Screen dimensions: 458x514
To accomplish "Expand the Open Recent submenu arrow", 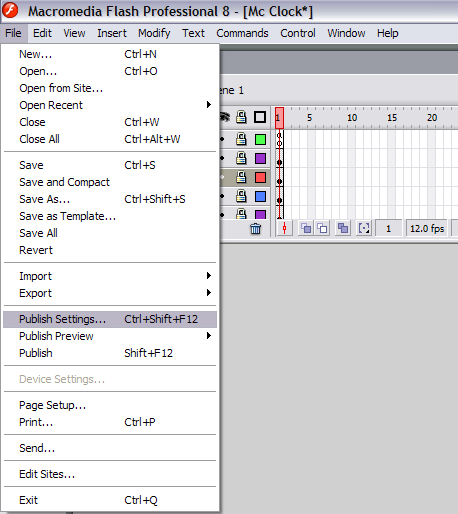I will (x=209, y=105).
